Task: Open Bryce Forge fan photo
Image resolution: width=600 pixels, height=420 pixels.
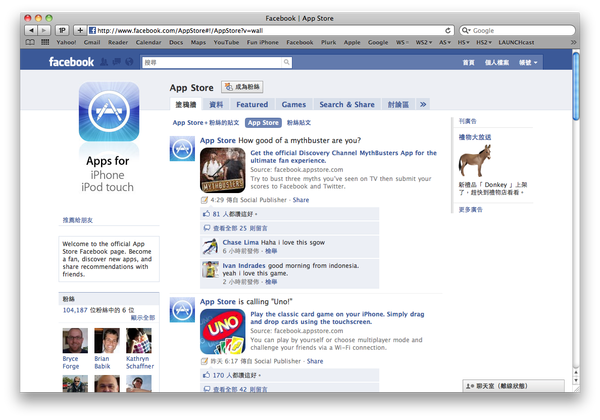Action: point(75,340)
